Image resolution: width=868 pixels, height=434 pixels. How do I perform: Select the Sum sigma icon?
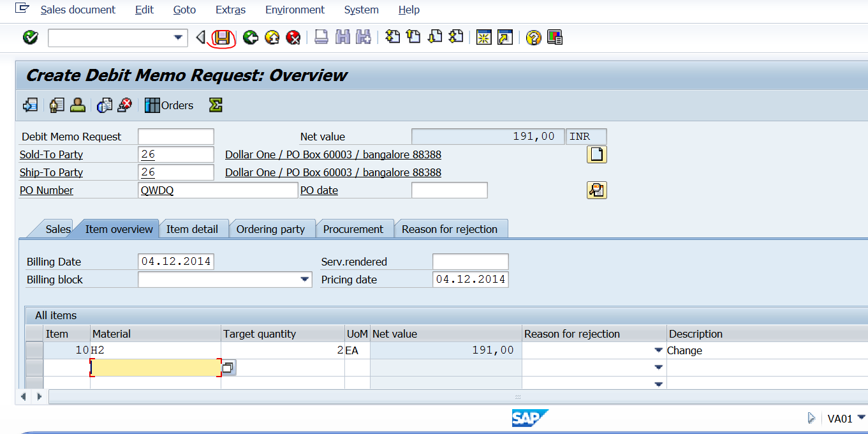[215, 105]
